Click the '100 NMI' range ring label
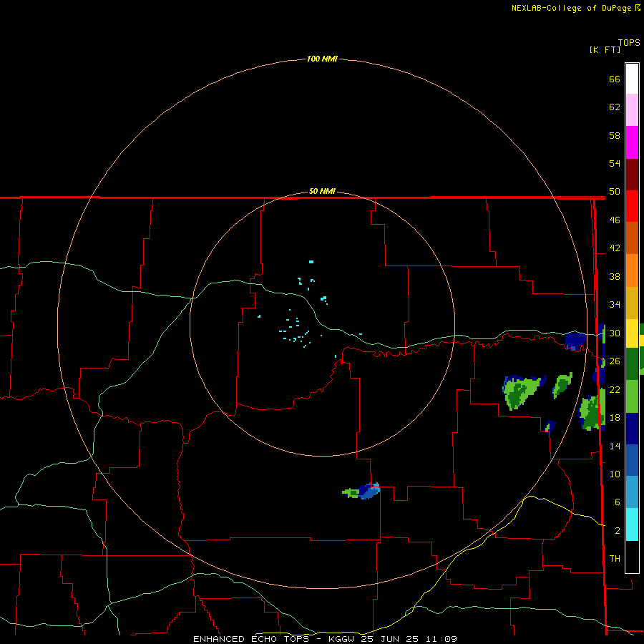The height and width of the screenshot is (644, 644). click(322, 59)
